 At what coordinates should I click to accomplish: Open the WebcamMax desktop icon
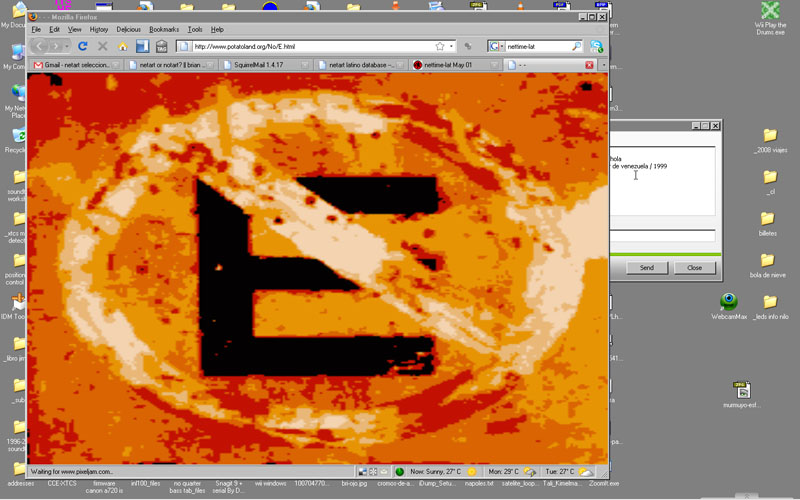click(x=729, y=303)
